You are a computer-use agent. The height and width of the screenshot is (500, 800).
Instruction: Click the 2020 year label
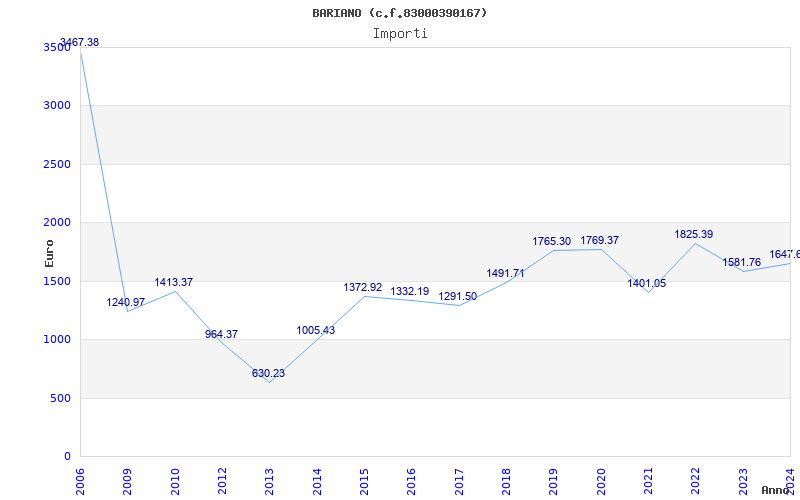(601, 482)
